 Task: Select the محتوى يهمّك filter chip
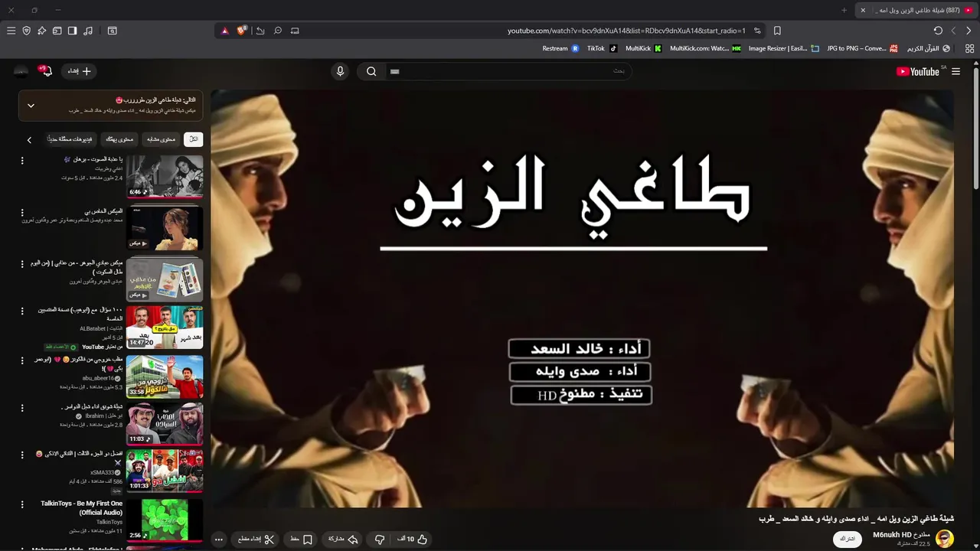coord(119,139)
